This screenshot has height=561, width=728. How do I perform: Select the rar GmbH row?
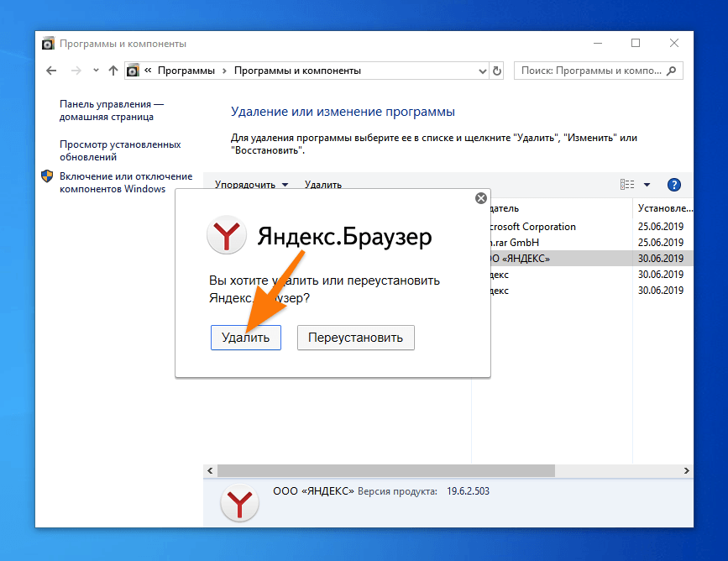591,243
